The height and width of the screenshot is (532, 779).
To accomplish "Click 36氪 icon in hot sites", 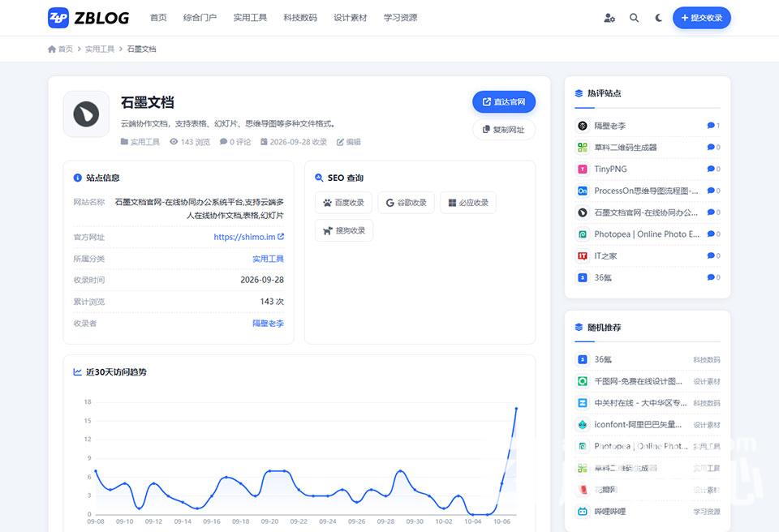I will tap(583, 277).
